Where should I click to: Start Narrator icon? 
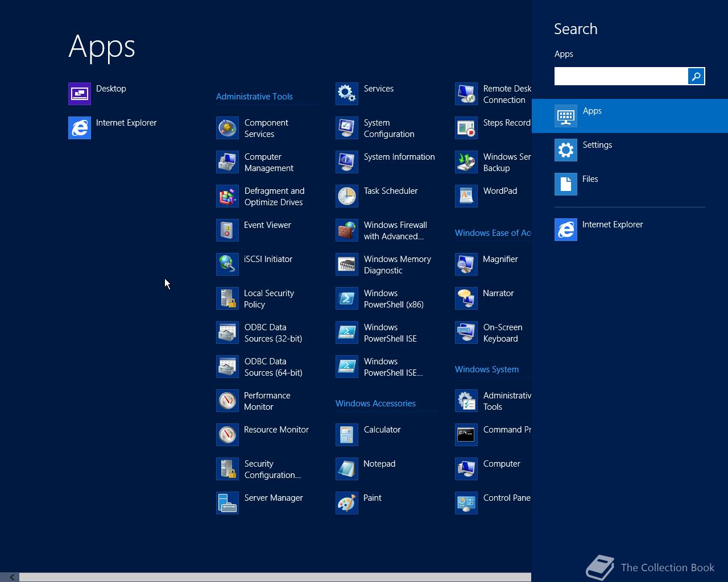466,298
